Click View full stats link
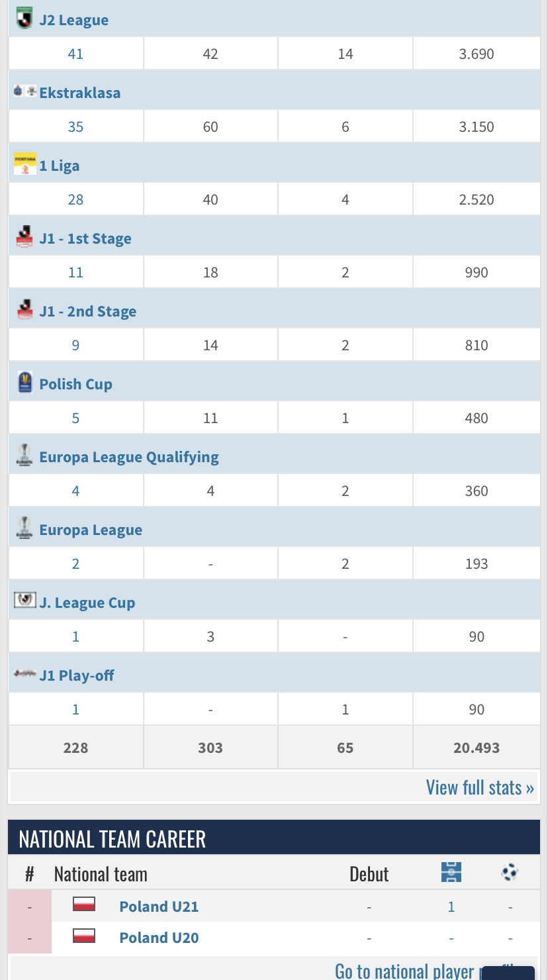 pos(480,787)
